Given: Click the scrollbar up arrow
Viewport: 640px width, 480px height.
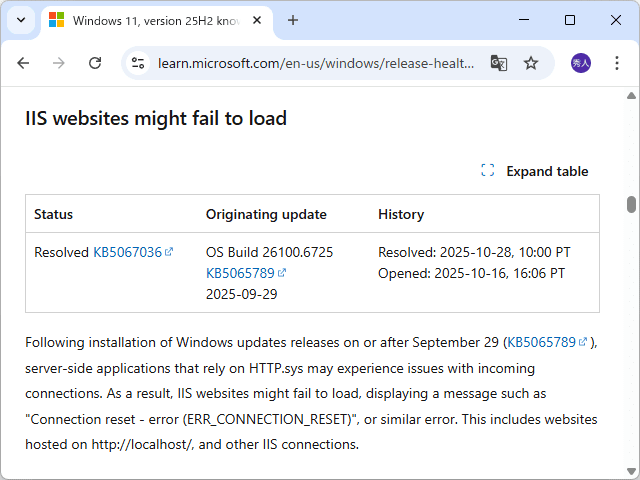Looking at the screenshot, I should click(631, 97).
